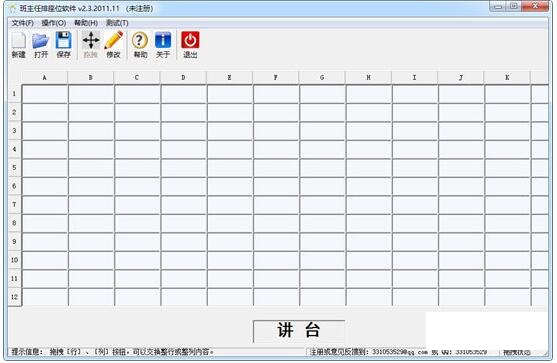The height and width of the screenshot is (363, 557).
Task: Click column header A
Action: tap(45, 77)
